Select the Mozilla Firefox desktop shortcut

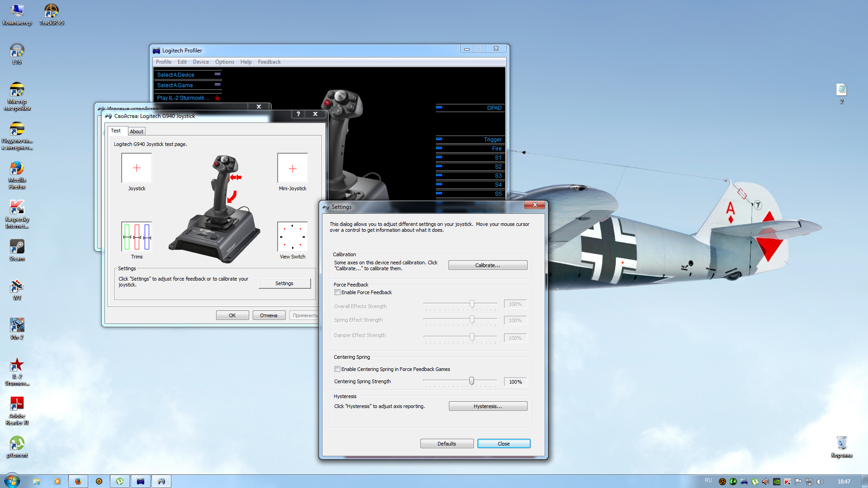(17, 175)
